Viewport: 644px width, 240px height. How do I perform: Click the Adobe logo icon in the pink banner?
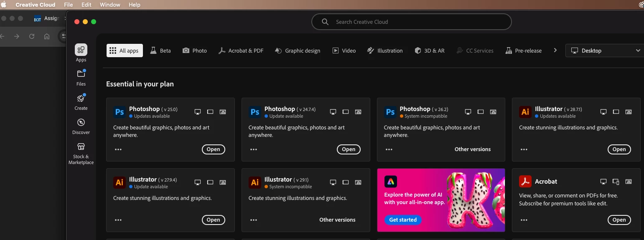[390, 182]
